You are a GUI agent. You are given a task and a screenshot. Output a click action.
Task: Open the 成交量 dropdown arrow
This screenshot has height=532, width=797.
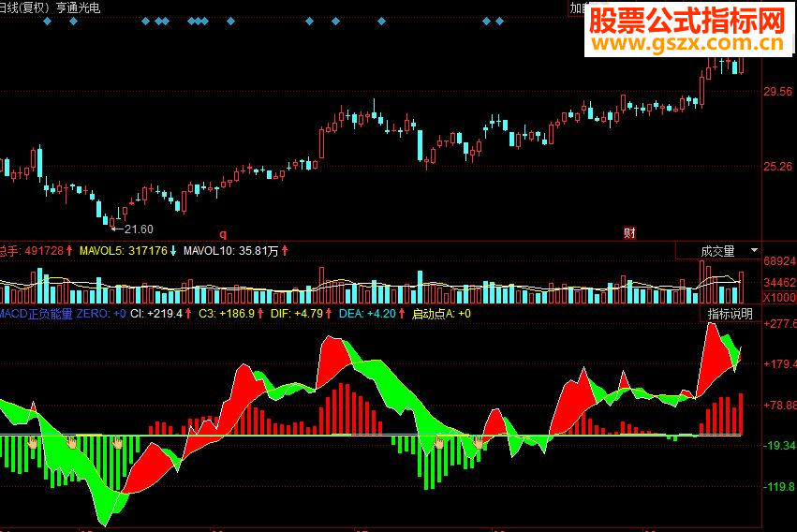[x=754, y=250]
